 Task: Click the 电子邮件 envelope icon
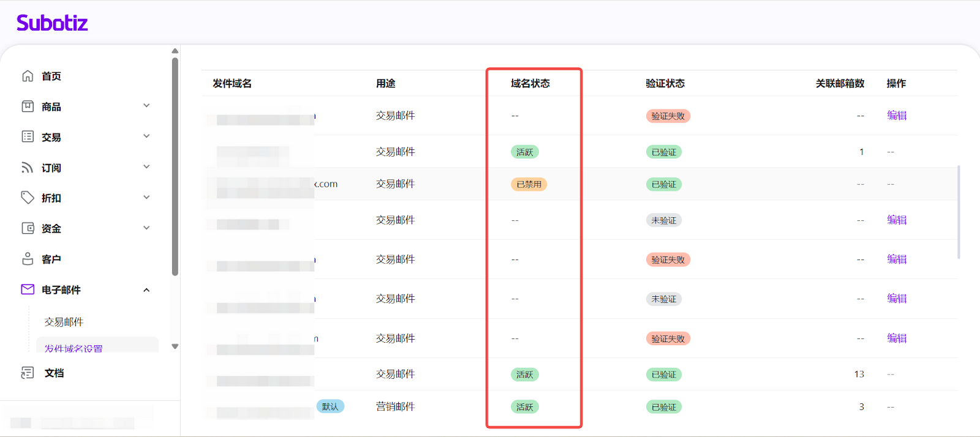coord(28,289)
